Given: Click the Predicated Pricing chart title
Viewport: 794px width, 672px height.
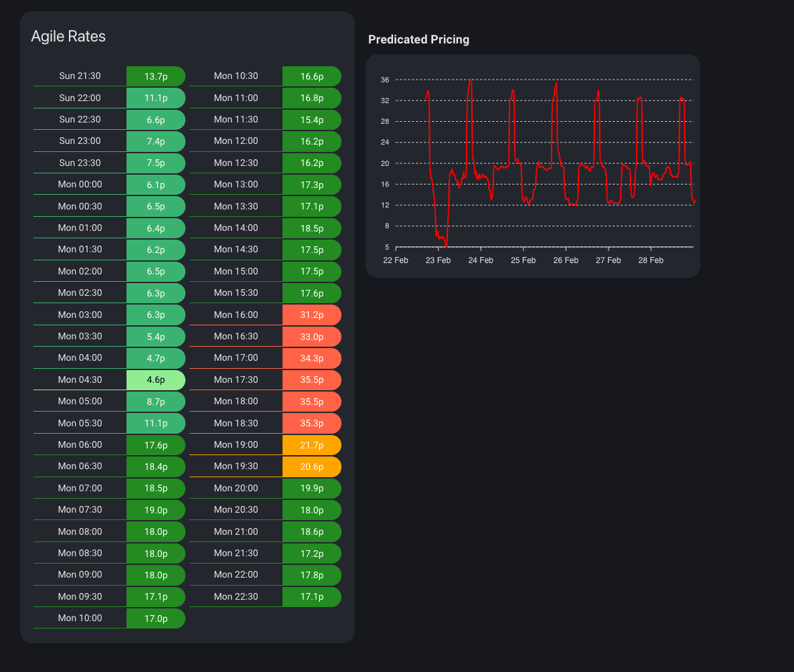Looking at the screenshot, I should point(418,39).
